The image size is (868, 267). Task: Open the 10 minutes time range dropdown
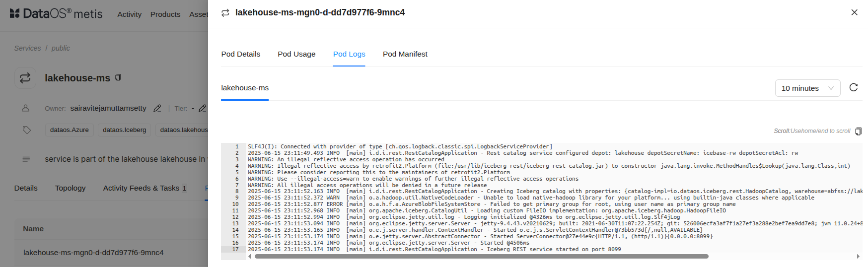click(x=807, y=88)
